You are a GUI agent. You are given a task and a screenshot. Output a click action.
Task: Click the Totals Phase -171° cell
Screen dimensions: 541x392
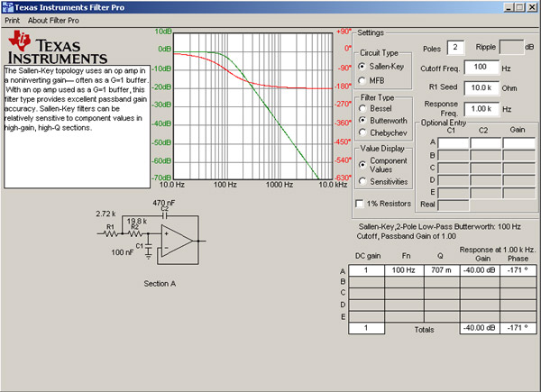(x=518, y=328)
